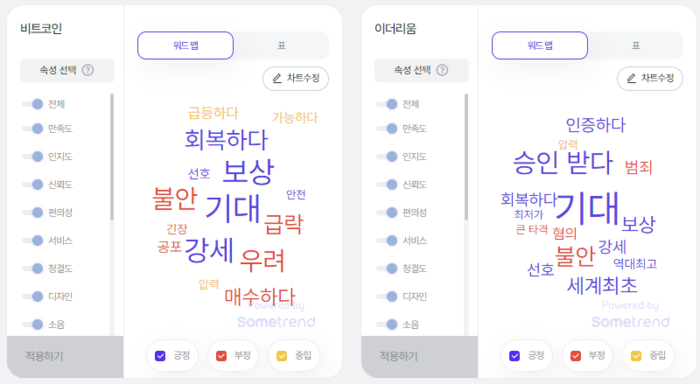This screenshot has width=700, height=384.
Task: Click help icon beside Bitcoin 속성 선택
Action: coord(88,70)
